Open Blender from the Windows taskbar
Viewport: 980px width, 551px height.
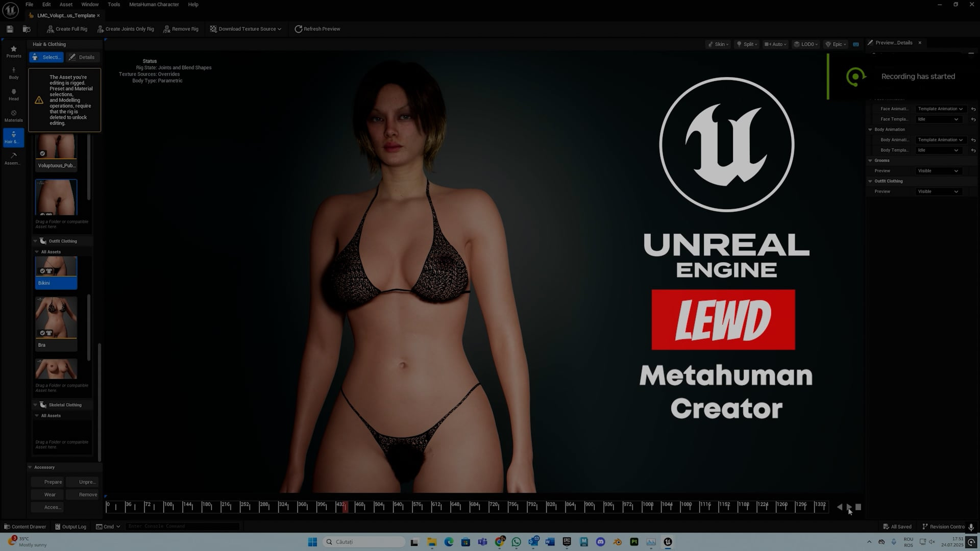[x=617, y=542]
